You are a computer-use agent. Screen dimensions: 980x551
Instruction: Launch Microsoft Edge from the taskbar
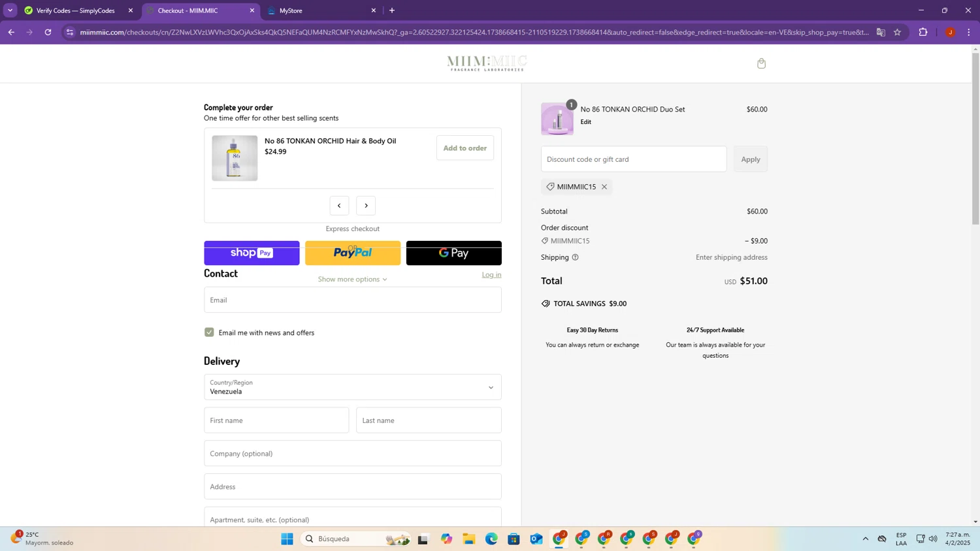[x=491, y=539]
